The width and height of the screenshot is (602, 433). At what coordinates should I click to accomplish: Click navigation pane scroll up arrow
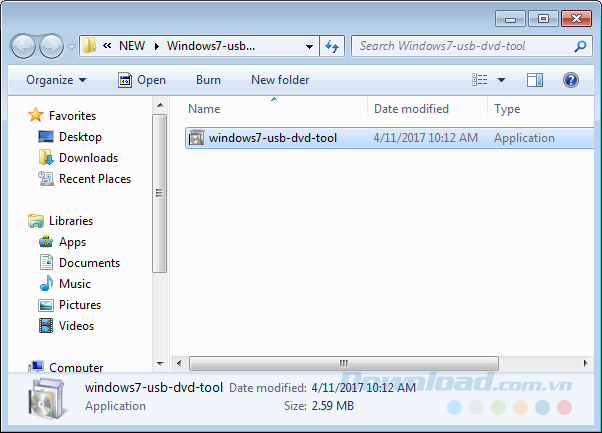160,105
